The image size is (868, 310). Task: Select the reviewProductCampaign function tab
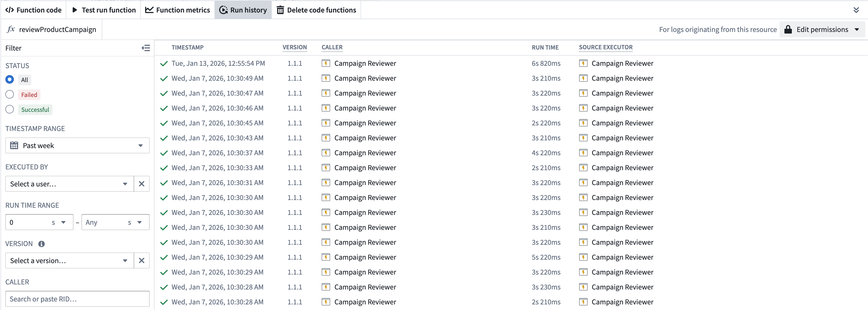52,29
